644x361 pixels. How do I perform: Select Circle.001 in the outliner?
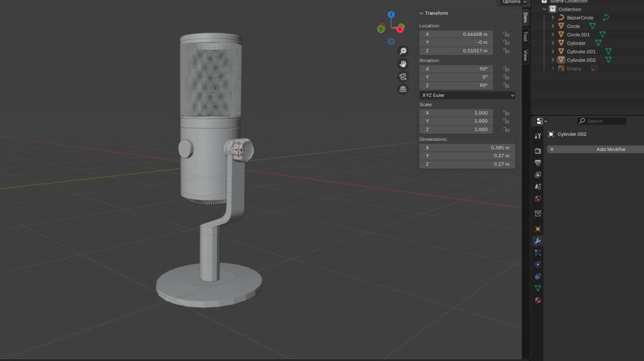click(x=578, y=35)
